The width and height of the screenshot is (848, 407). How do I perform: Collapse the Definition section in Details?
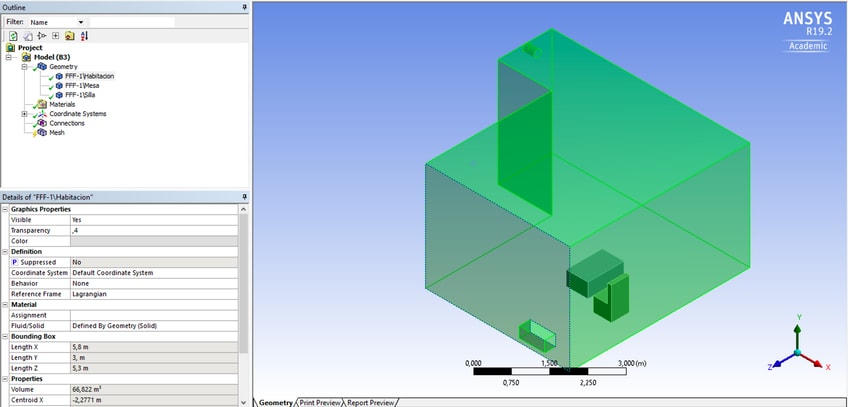[5, 251]
